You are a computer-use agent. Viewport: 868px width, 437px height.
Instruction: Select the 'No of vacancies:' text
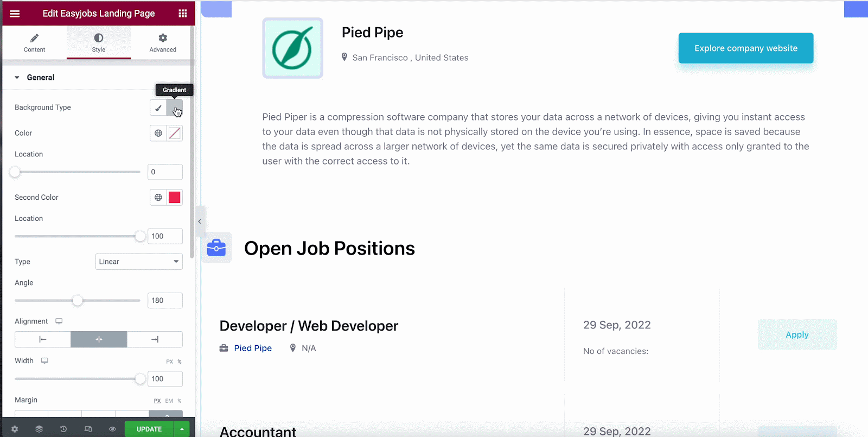616,351
